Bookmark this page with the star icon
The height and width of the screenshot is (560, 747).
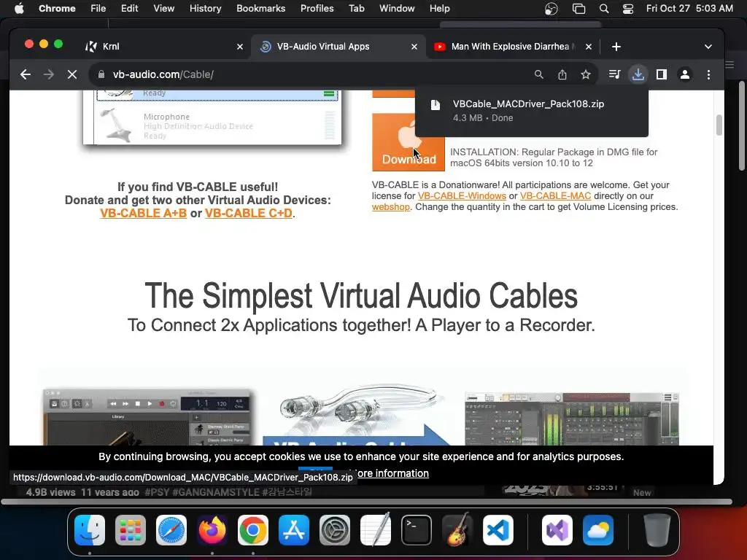[x=586, y=74]
